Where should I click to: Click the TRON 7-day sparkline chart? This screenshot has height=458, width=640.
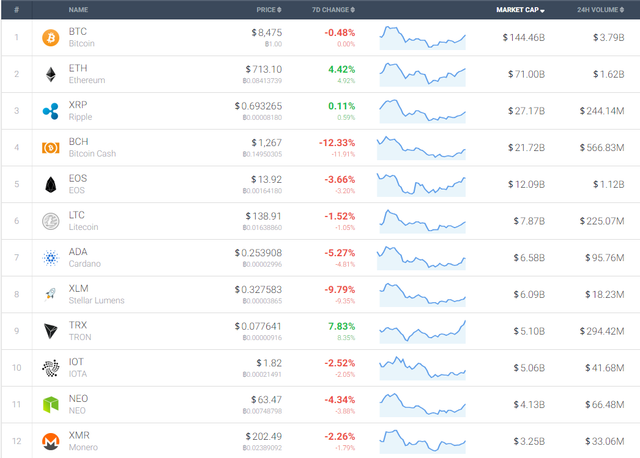pos(422,331)
